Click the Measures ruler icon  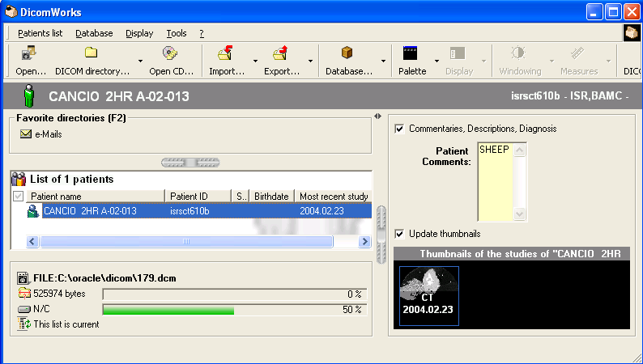[577, 53]
